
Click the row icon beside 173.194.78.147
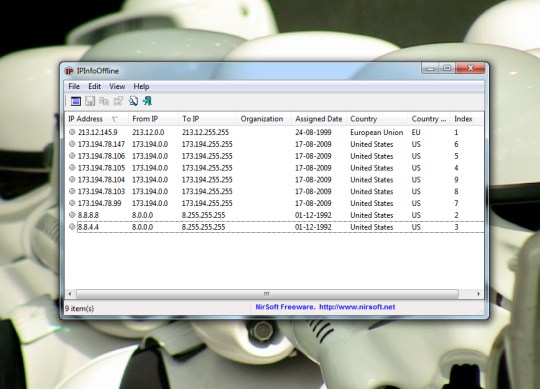72,144
